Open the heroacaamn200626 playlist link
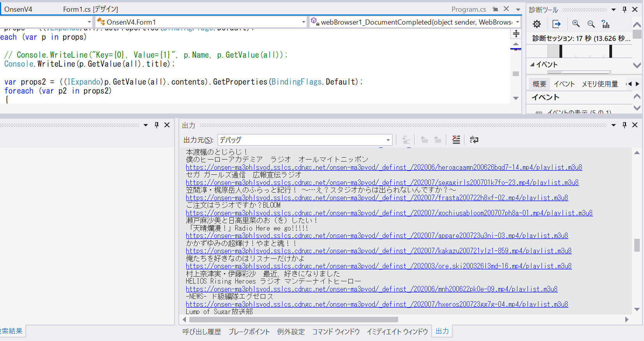Screen dimensions: 644x341 point(384,167)
